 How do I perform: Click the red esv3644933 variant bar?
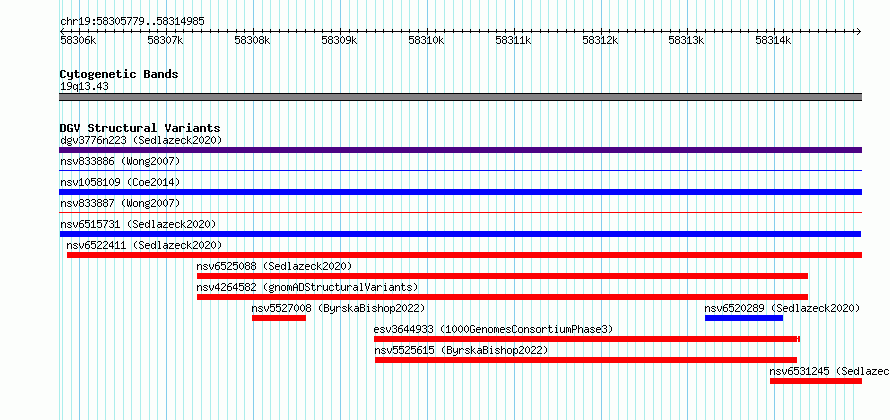(x=587, y=339)
